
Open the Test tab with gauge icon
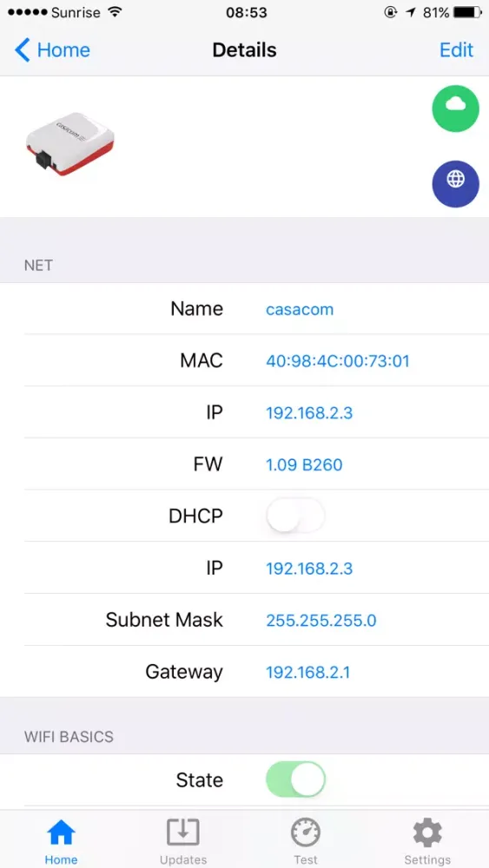306,840
